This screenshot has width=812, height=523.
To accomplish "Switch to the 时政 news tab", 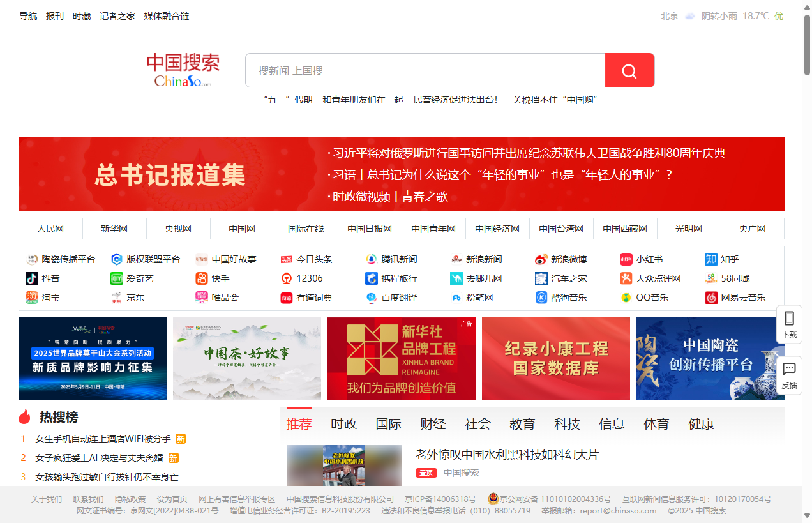I will pyautogui.click(x=344, y=423).
